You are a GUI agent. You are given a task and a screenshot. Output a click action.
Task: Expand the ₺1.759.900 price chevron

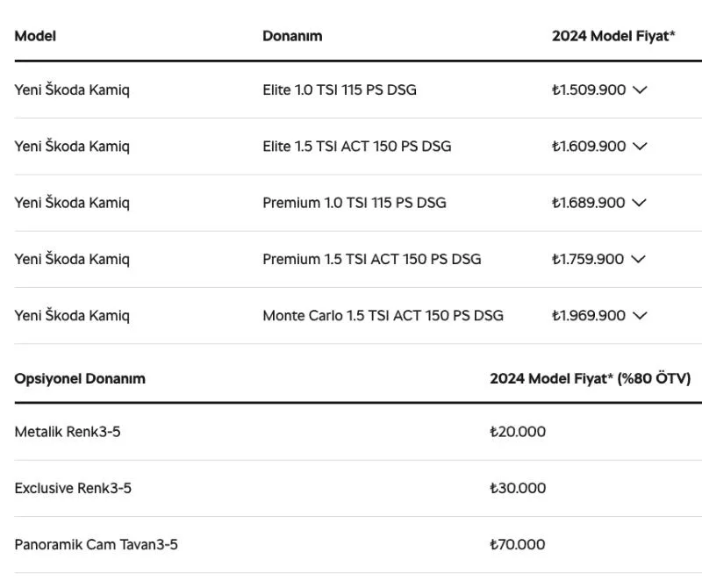coord(638,259)
